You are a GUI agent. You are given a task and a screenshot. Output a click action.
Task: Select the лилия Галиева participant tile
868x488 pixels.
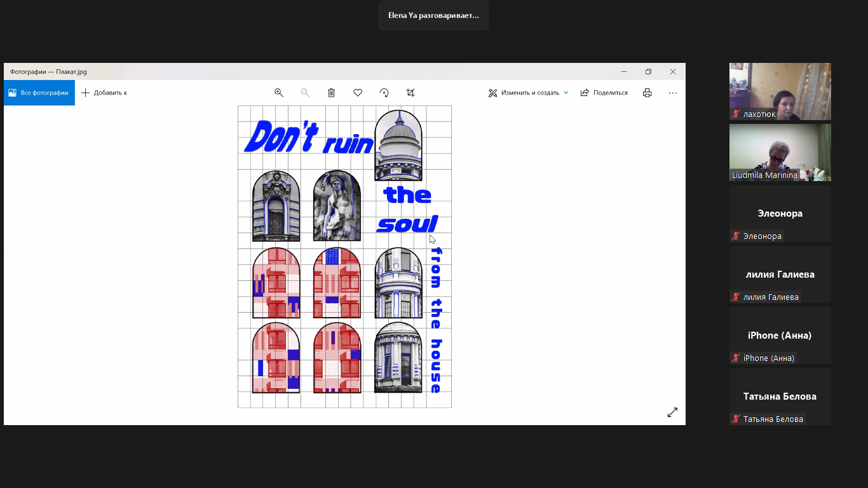coord(780,274)
